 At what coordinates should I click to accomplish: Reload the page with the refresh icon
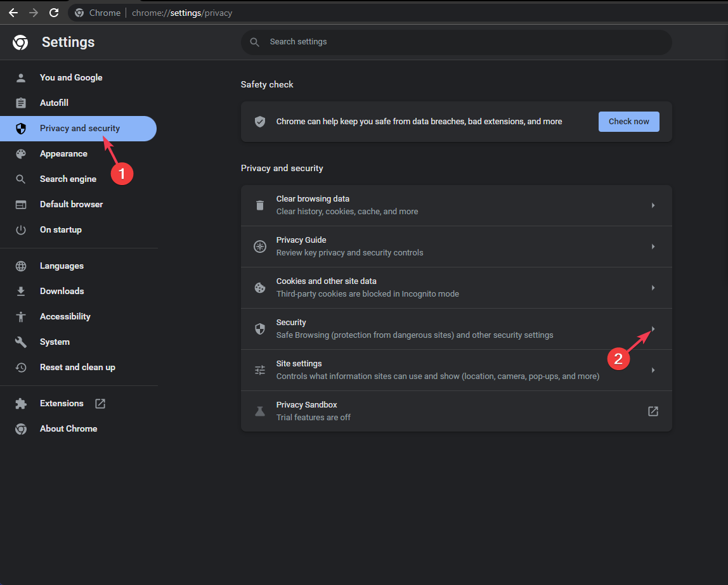click(54, 13)
